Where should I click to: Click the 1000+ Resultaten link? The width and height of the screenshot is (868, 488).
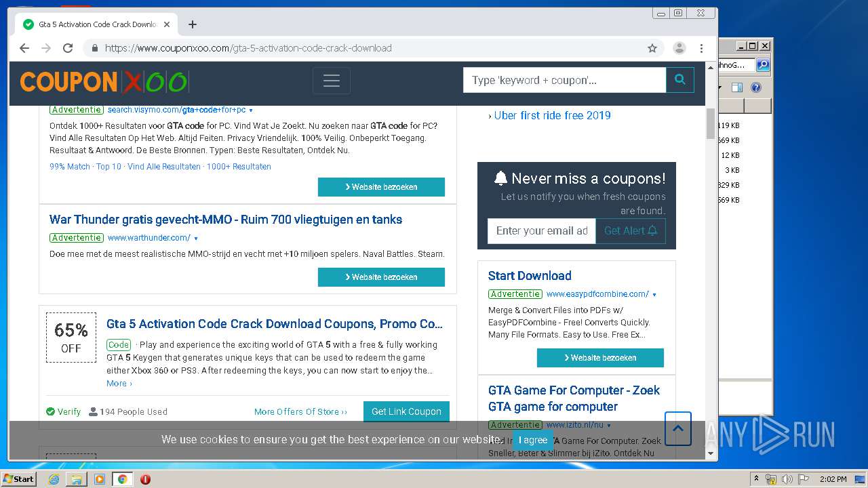(239, 167)
